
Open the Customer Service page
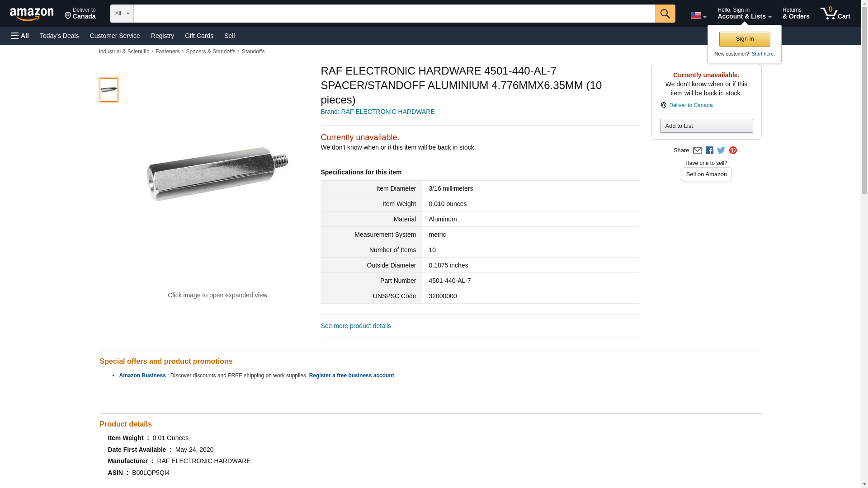click(x=115, y=36)
